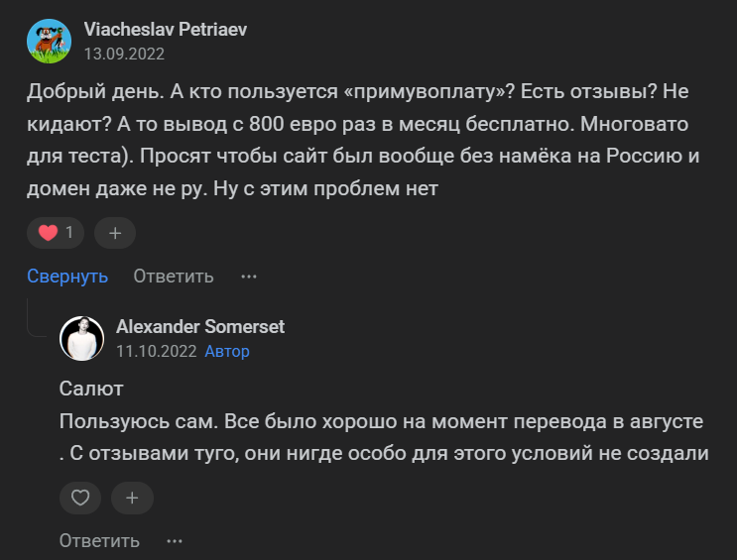Image resolution: width=737 pixels, height=560 pixels.
Task: Open Viacheslav Petriaev's profile avatar
Action: coord(49,41)
